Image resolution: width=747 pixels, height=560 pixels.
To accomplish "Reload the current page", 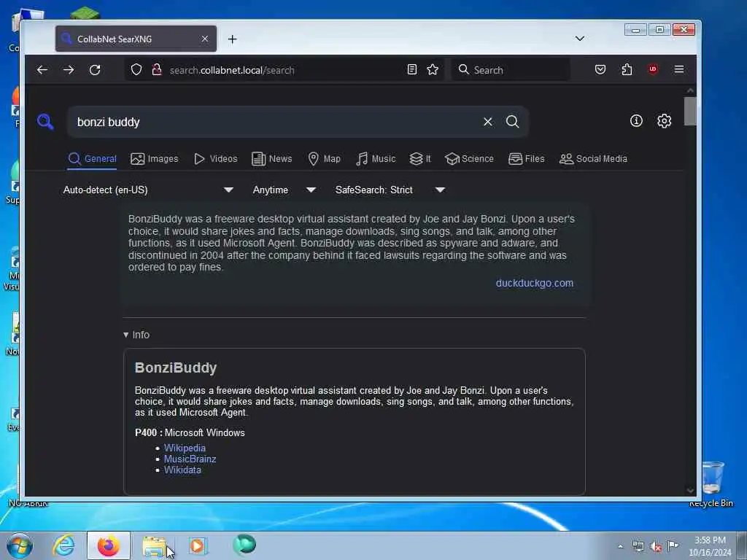I will point(95,70).
